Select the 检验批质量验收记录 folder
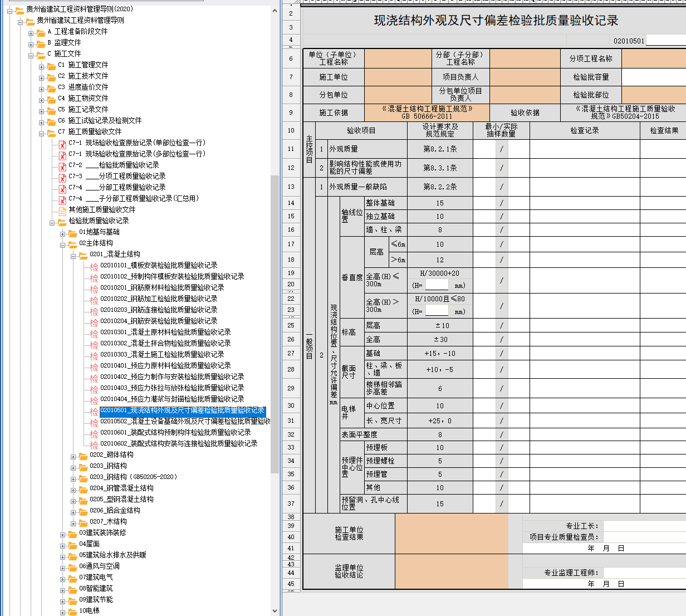The height and width of the screenshot is (616, 686). click(x=99, y=221)
